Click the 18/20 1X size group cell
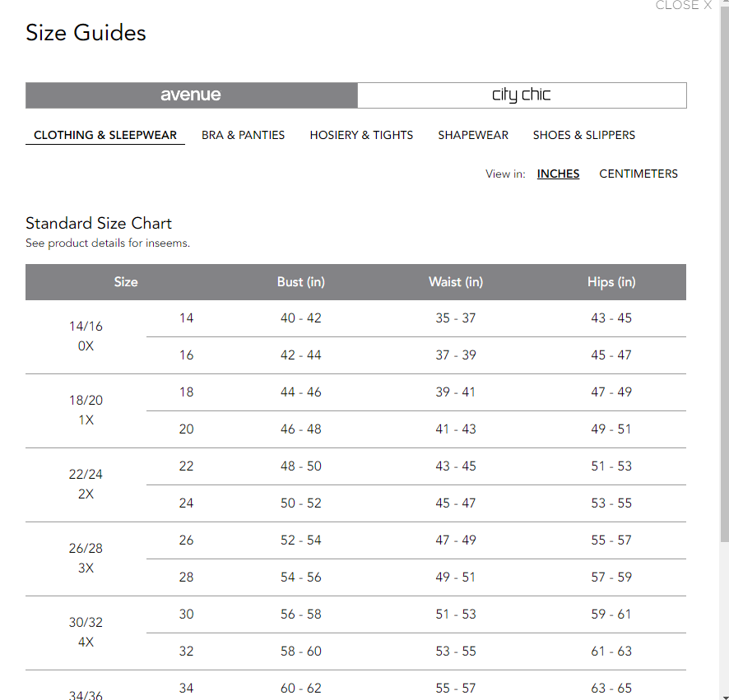Image resolution: width=729 pixels, height=700 pixels. click(86, 410)
